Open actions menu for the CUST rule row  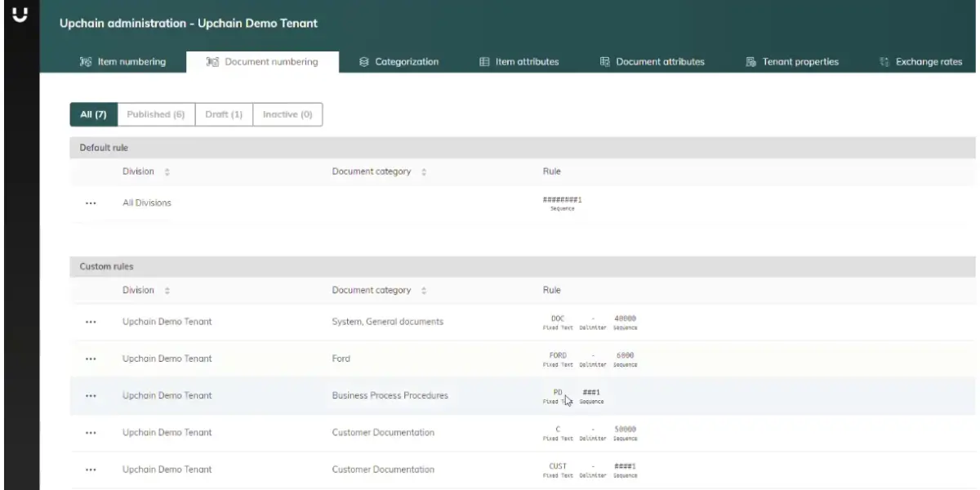pyautogui.click(x=91, y=470)
